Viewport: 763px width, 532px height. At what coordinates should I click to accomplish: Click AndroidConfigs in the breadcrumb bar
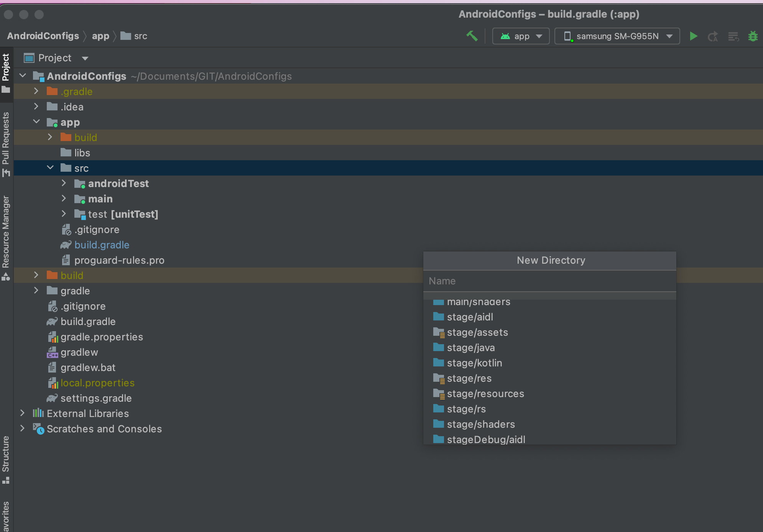pos(43,36)
